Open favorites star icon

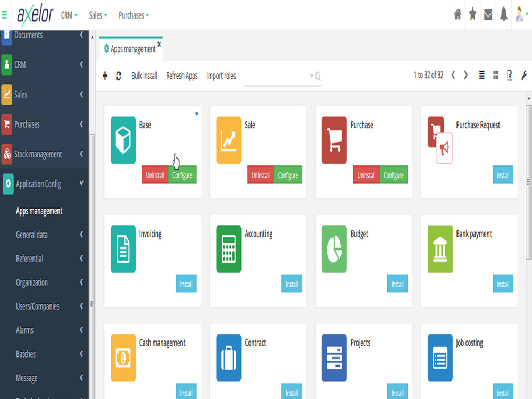click(472, 14)
